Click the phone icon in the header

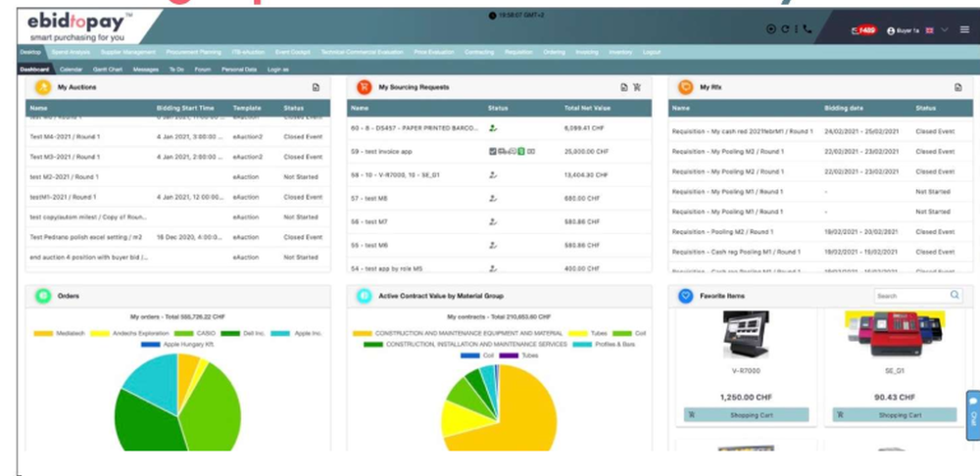tap(808, 28)
